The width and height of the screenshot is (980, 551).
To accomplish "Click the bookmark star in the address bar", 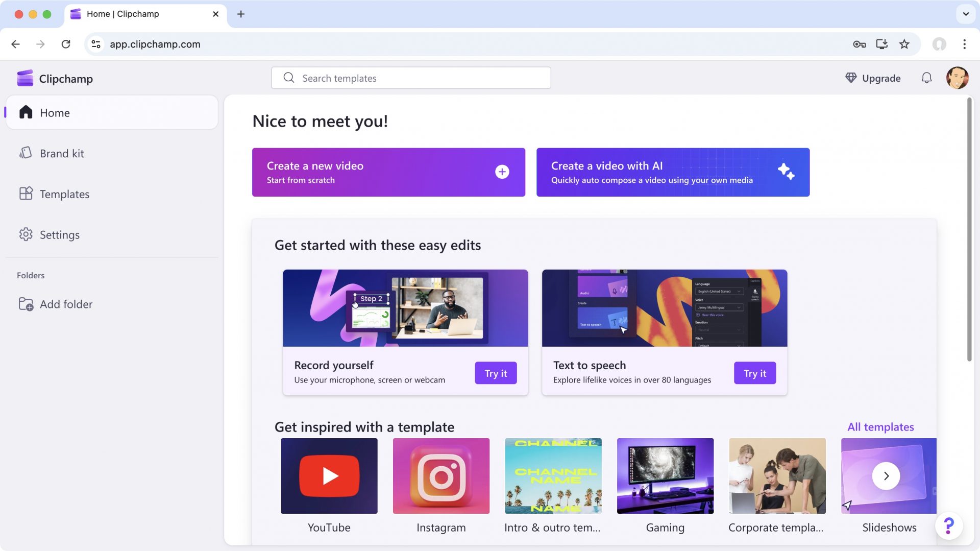I will tap(904, 44).
